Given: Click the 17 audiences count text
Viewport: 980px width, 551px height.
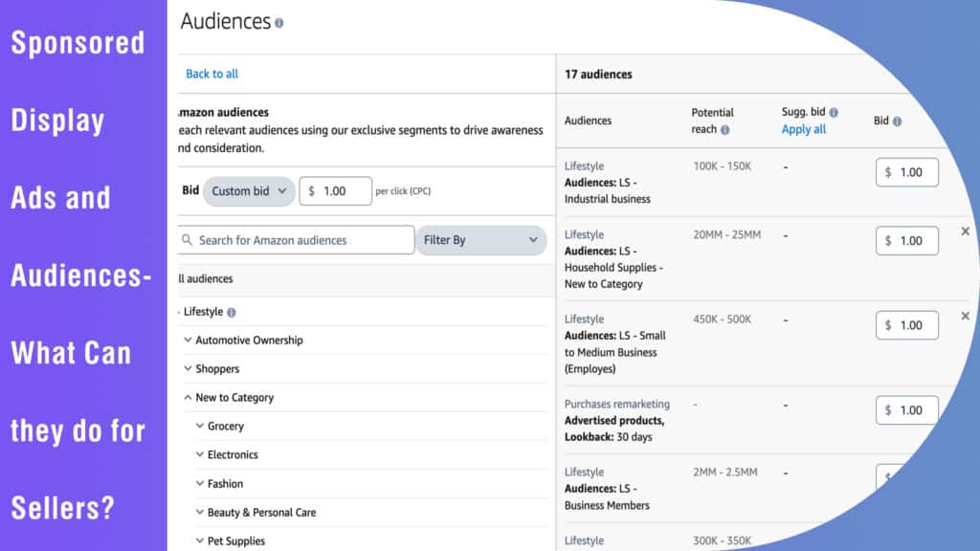Looking at the screenshot, I should (598, 75).
